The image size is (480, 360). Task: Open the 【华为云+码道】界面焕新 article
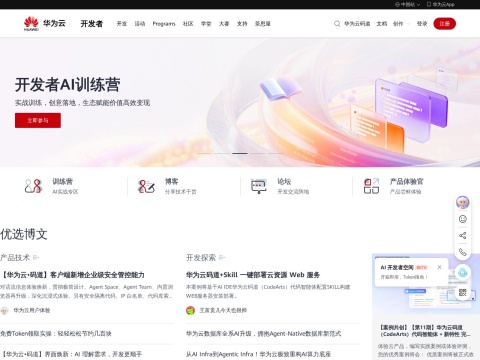pos(71,354)
